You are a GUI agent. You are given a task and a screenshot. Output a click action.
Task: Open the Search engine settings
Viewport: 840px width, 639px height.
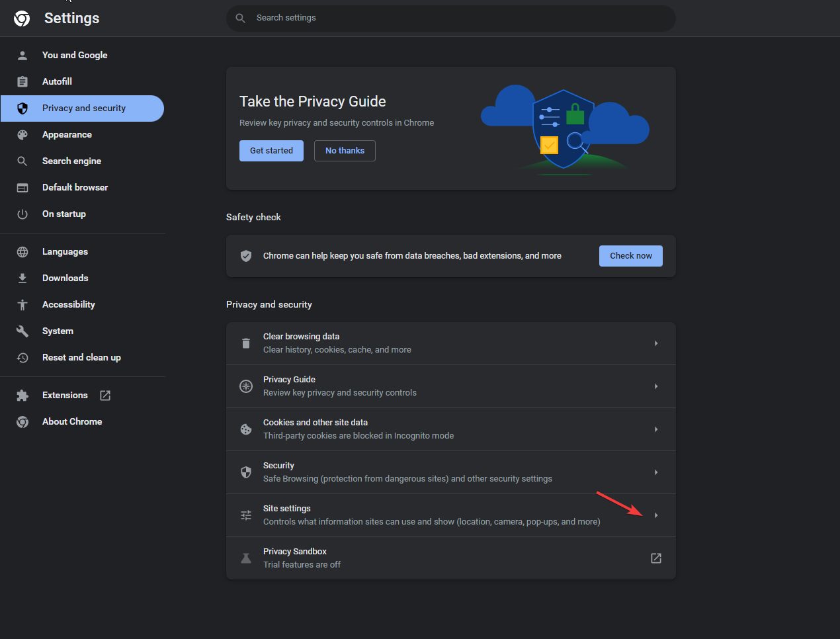pos(82,161)
